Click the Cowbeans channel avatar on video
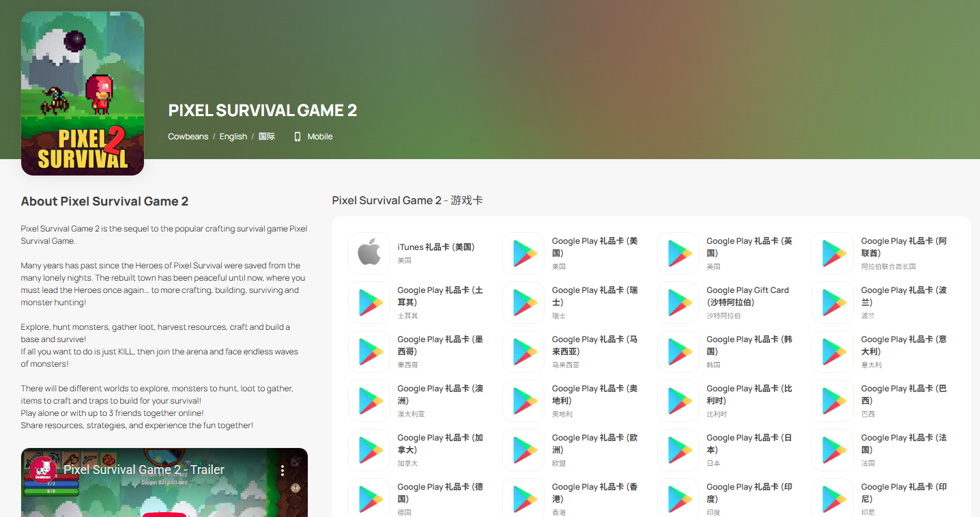This screenshot has width=980, height=517. pos(43,469)
